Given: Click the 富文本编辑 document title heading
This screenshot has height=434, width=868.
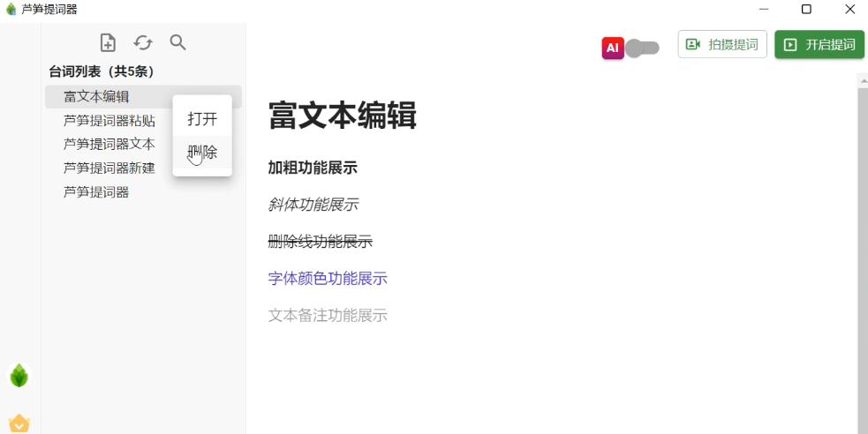Looking at the screenshot, I should (x=342, y=115).
